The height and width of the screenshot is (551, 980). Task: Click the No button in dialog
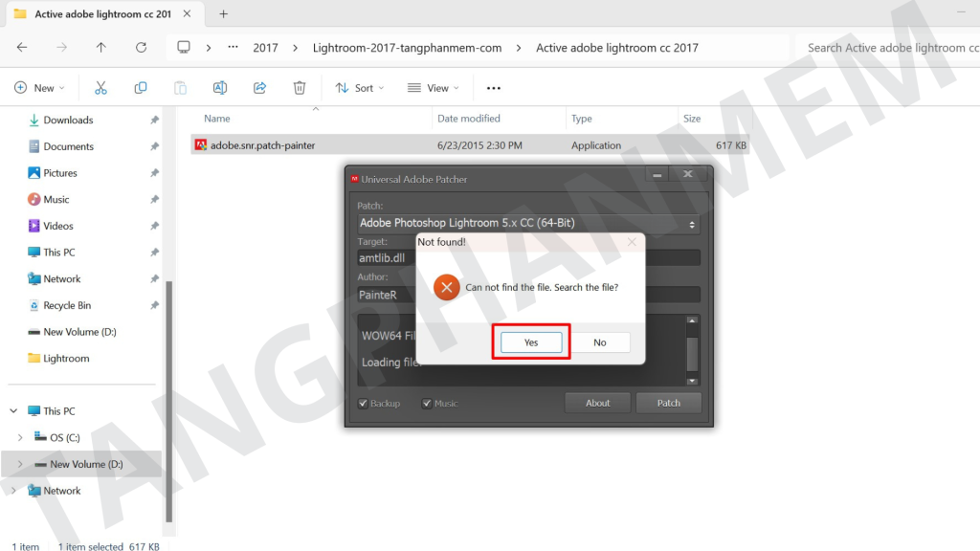point(599,342)
